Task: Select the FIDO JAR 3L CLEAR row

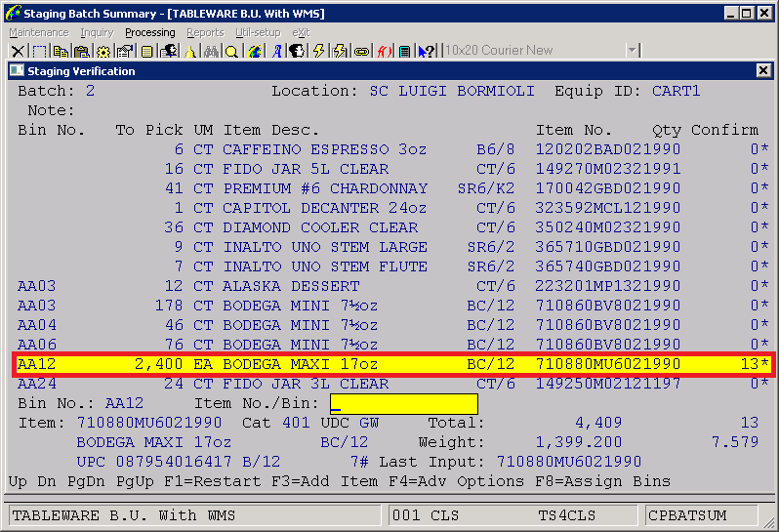Action: point(392,384)
